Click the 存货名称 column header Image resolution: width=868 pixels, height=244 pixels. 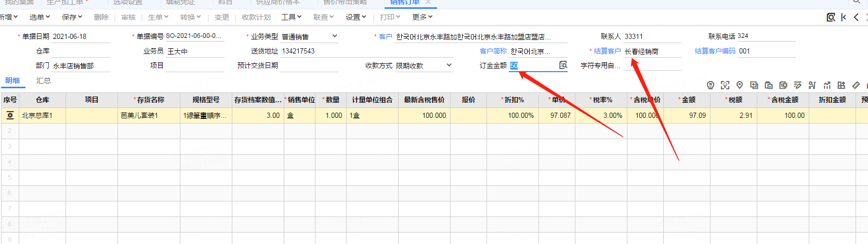[149, 100]
